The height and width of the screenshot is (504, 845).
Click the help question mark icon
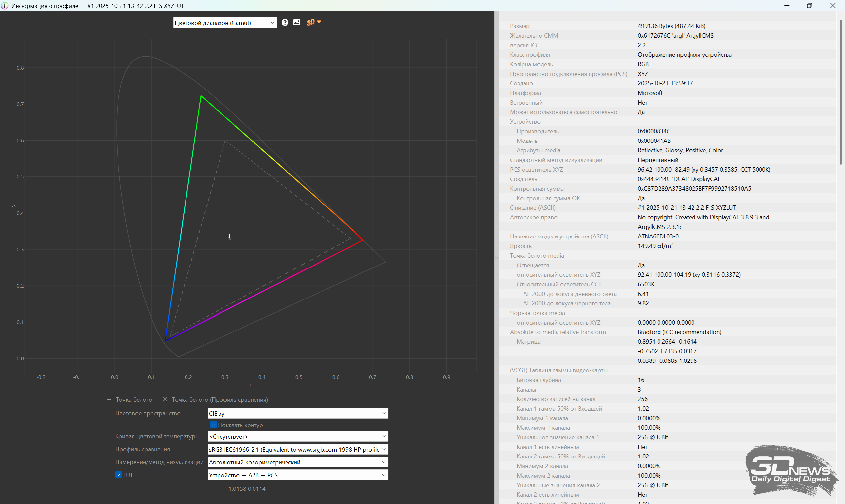tap(285, 22)
